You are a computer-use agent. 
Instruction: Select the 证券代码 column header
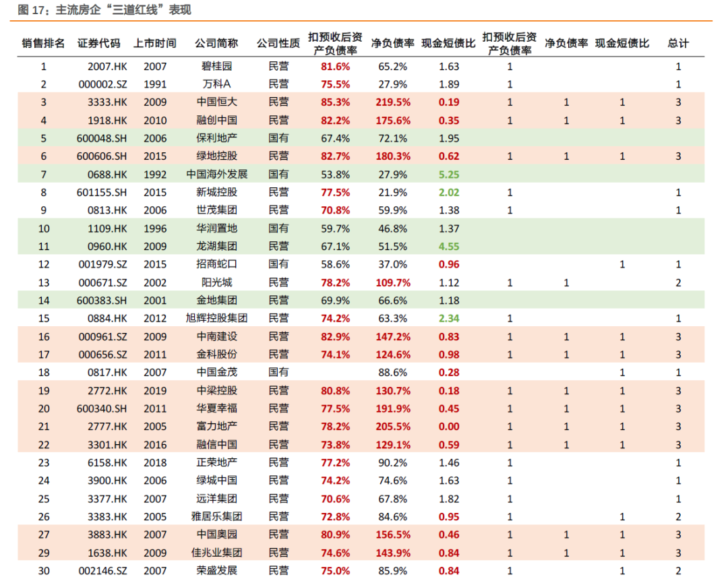[x=99, y=43]
